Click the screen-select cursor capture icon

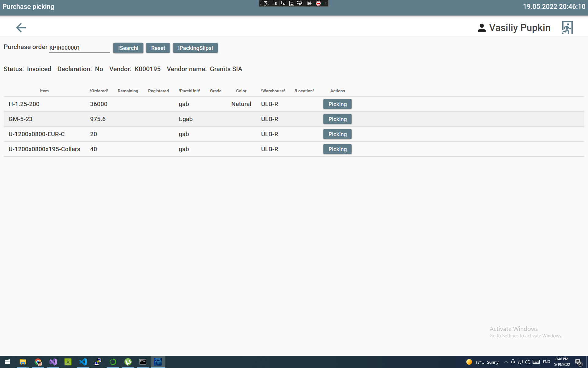pos(284,3)
